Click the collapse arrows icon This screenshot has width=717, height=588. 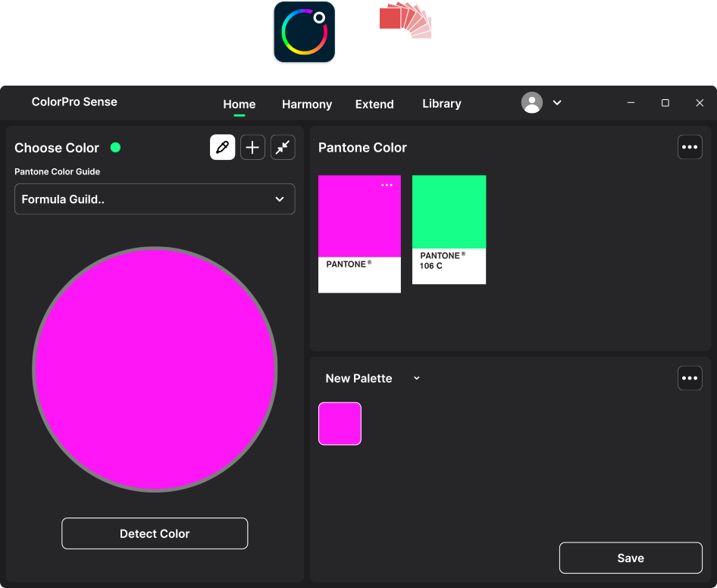click(x=283, y=147)
